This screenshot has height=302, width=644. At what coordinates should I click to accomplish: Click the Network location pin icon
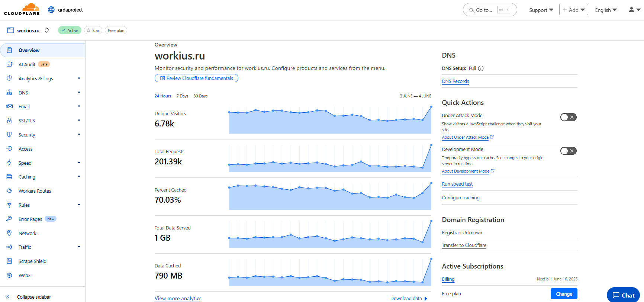(x=9, y=233)
